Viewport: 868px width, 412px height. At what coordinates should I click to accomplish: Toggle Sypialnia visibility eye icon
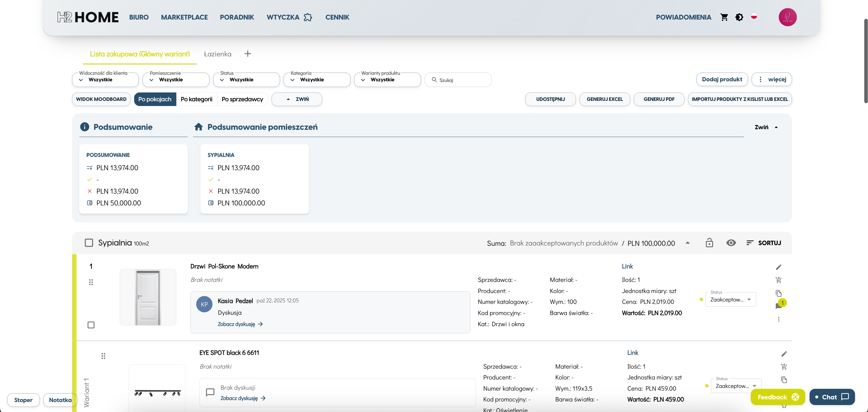pos(731,243)
